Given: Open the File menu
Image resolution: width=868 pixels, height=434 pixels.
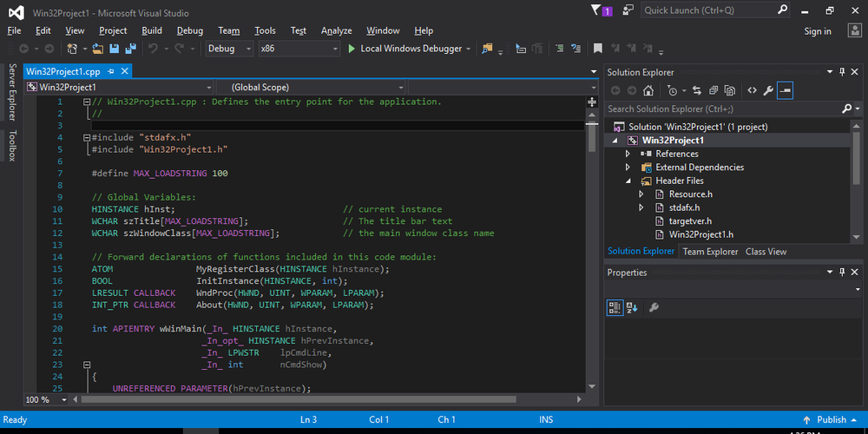Looking at the screenshot, I should pos(15,30).
